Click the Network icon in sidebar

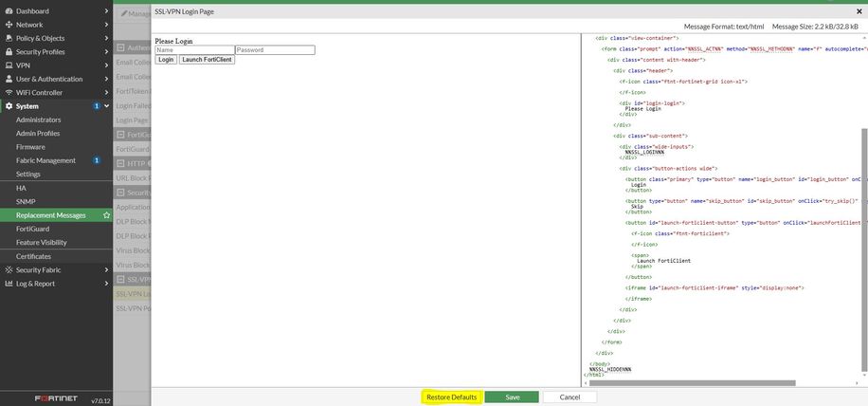tap(9, 25)
